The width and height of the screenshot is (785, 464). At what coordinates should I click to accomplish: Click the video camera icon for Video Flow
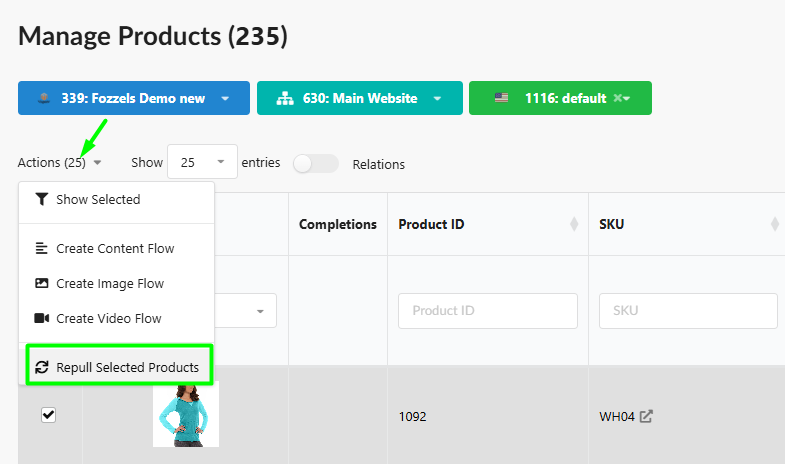click(42, 318)
